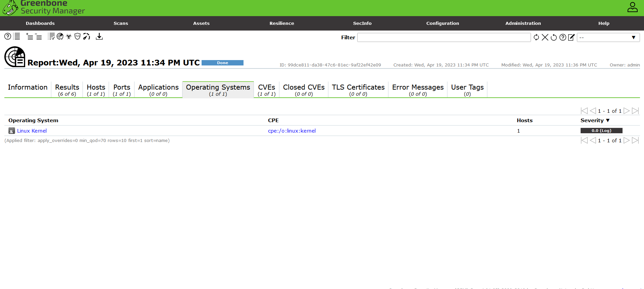Sort by Operating System column header
Image resolution: width=644 pixels, height=289 pixels.
coord(33,120)
